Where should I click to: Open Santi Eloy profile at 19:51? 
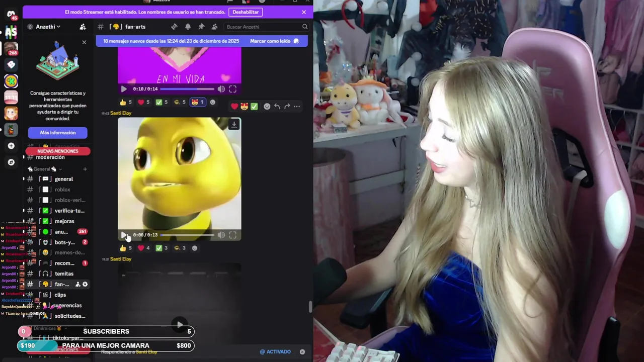pyautogui.click(x=121, y=259)
